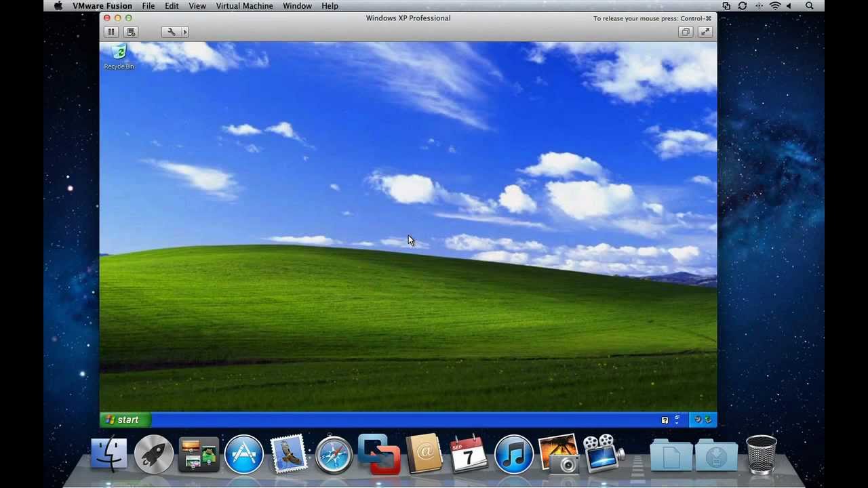Open the View menu

197,6
